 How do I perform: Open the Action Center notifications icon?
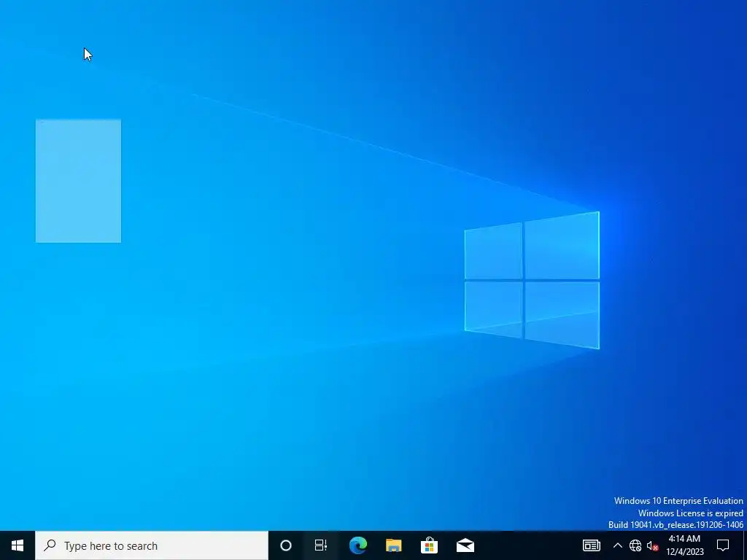point(723,545)
